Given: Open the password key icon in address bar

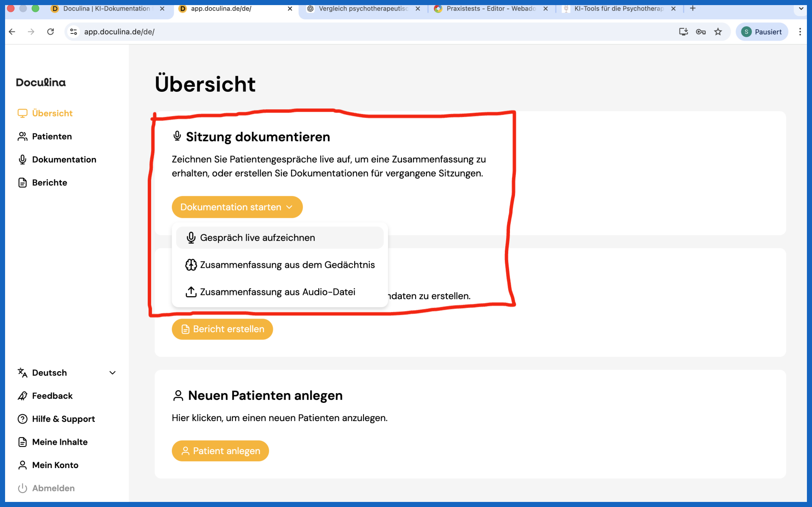Looking at the screenshot, I should (x=701, y=32).
